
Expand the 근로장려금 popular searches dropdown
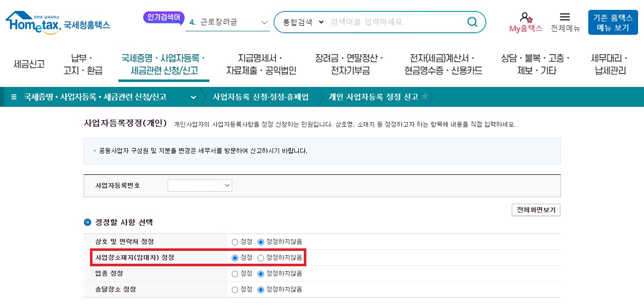click(x=264, y=22)
